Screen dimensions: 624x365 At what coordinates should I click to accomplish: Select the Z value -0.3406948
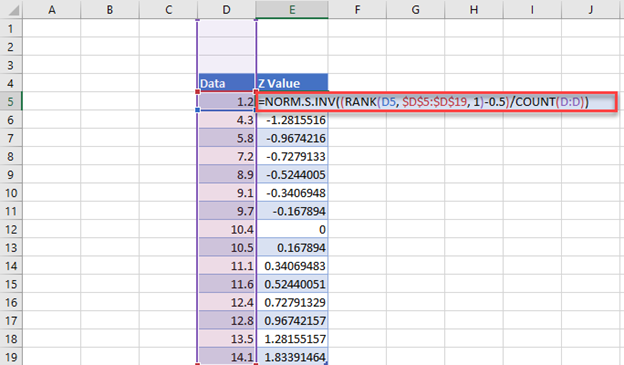[x=292, y=193]
